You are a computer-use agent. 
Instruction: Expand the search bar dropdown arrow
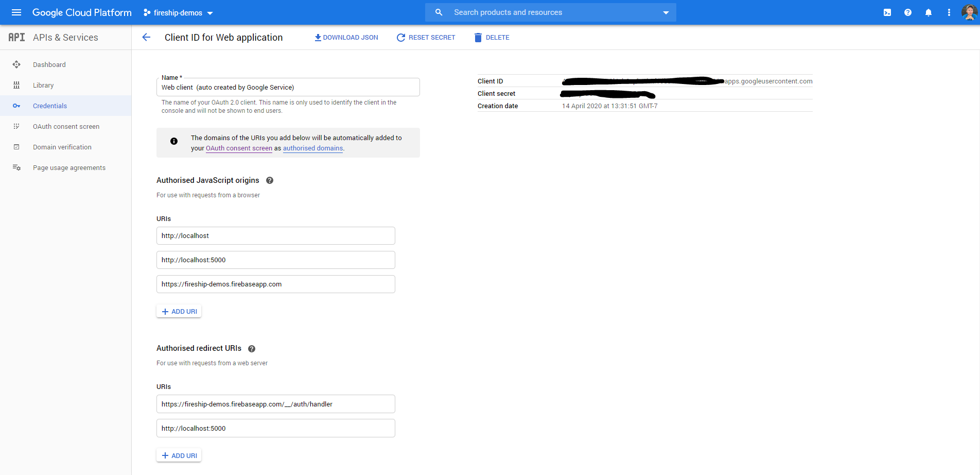pos(666,12)
